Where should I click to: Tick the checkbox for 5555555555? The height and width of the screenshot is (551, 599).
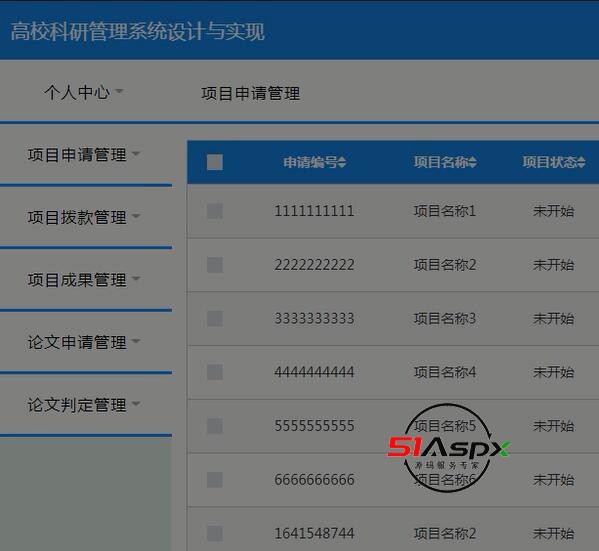point(215,426)
